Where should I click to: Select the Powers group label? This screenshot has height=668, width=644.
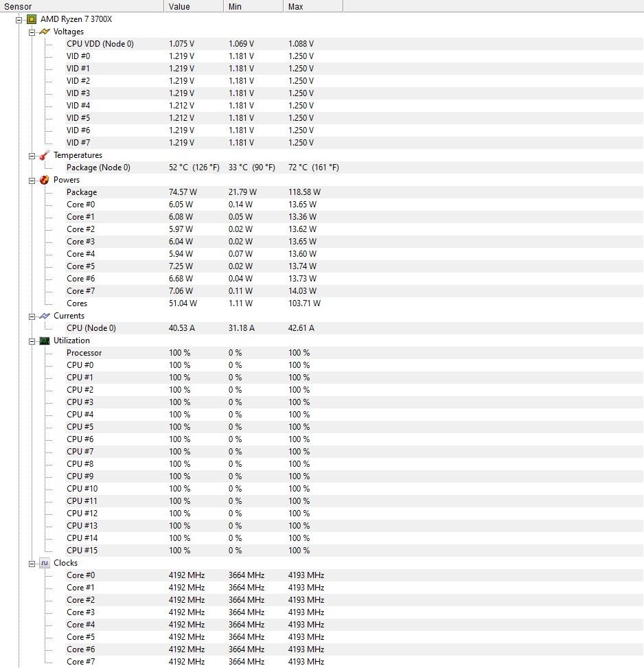(x=67, y=180)
